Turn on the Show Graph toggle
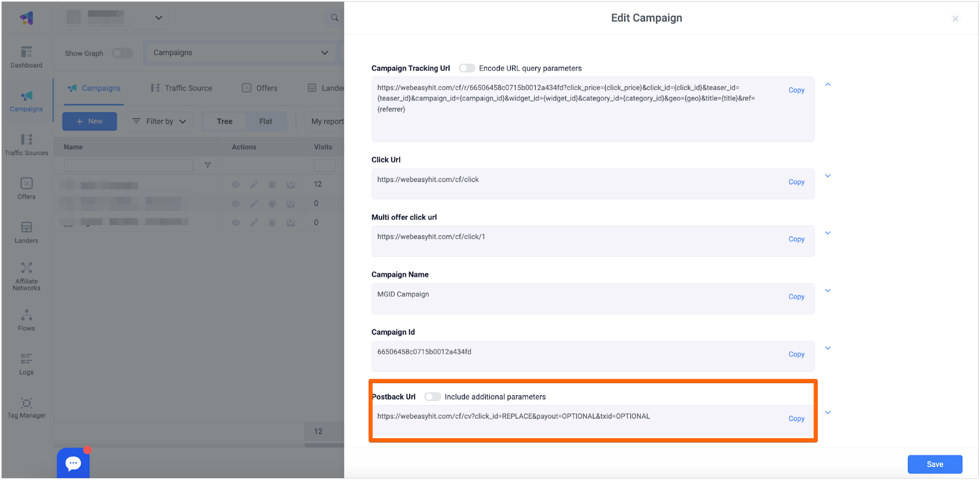 [123, 53]
